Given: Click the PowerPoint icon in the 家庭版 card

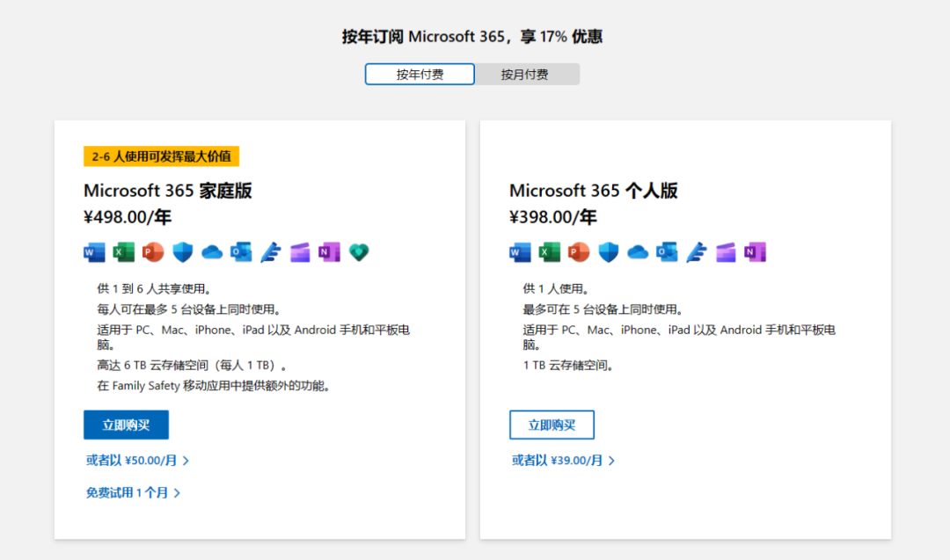Looking at the screenshot, I should 153,251.
